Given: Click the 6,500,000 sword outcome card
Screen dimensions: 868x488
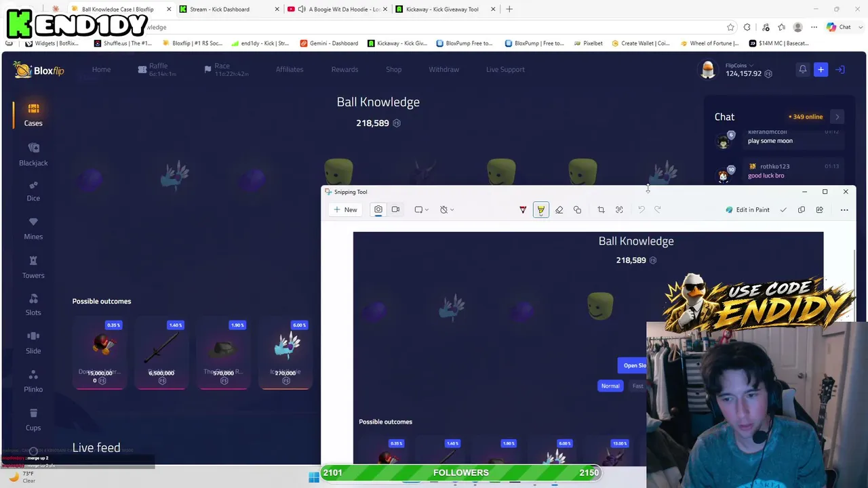Looking at the screenshot, I should pos(161,353).
